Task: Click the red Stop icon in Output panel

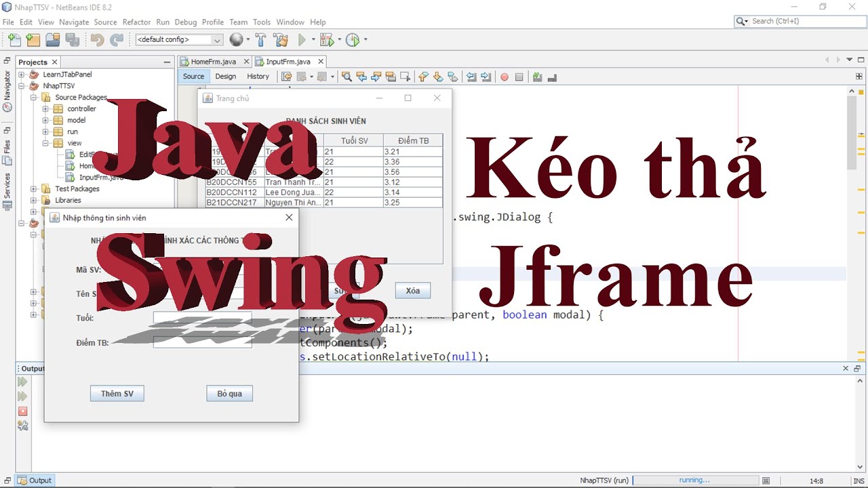Action: [22, 411]
